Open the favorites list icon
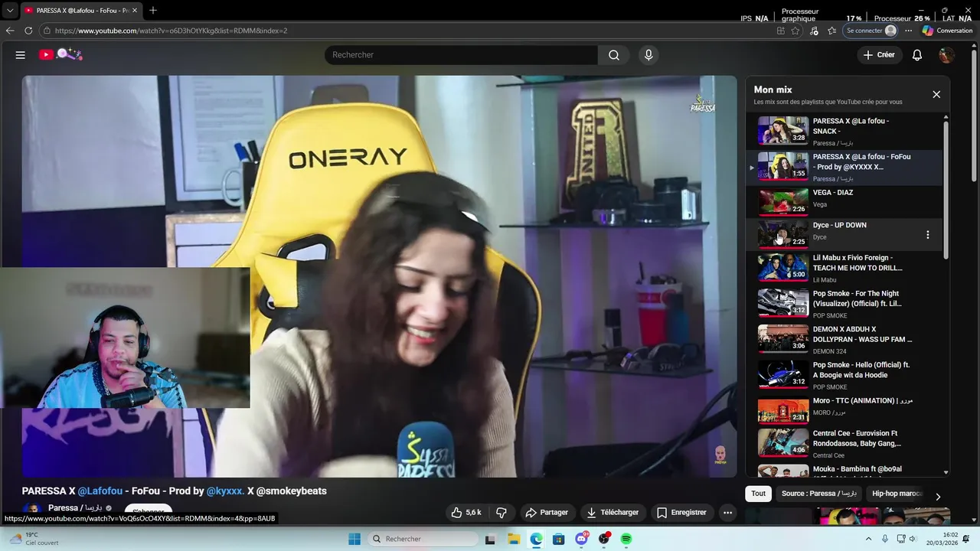The width and height of the screenshot is (980, 551). 832,31
